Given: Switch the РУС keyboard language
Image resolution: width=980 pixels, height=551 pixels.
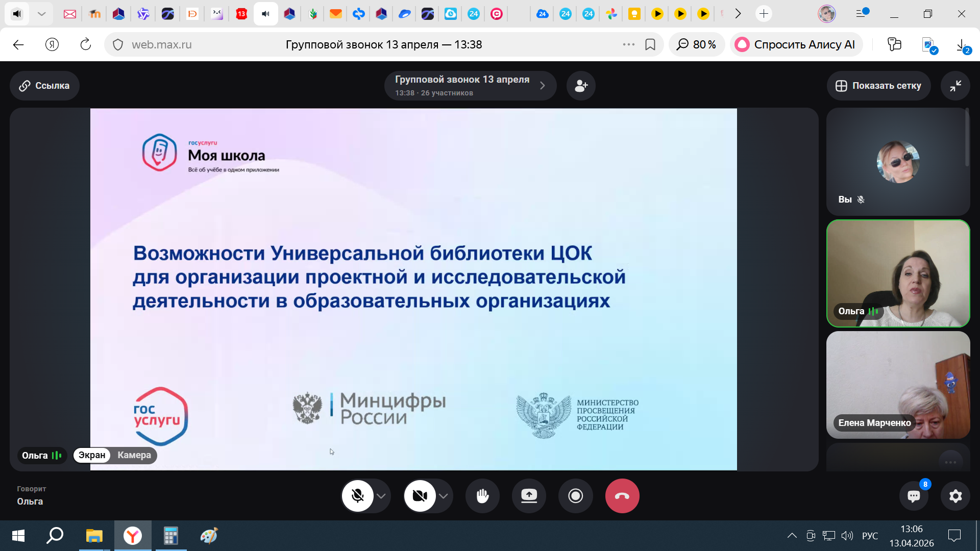Looking at the screenshot, I should coord(870,536).
